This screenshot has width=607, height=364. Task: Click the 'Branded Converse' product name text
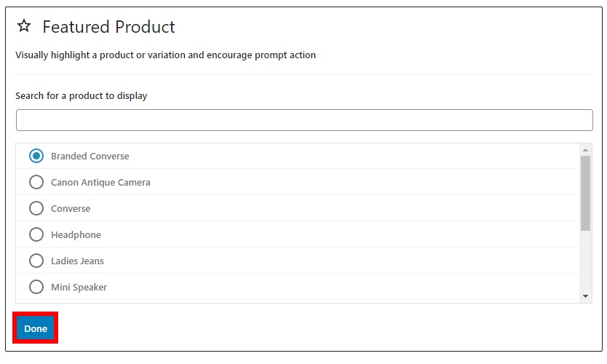(90, 156)
